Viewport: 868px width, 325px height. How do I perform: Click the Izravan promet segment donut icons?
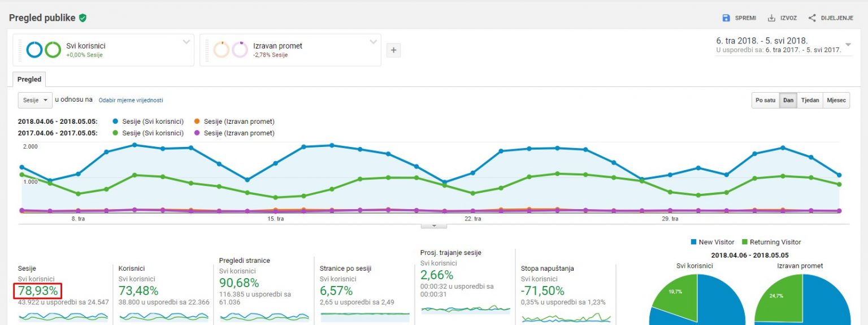coord(231,50)
